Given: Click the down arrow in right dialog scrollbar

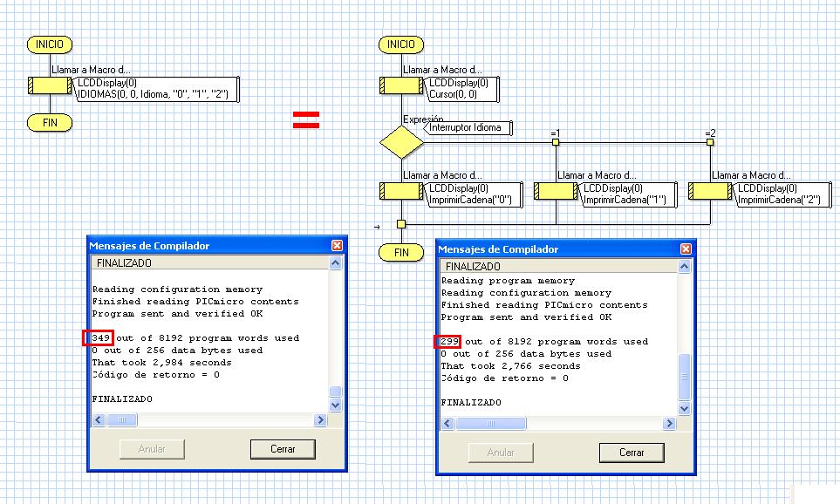Looking at the screenshot, I should tap(684, 409).
